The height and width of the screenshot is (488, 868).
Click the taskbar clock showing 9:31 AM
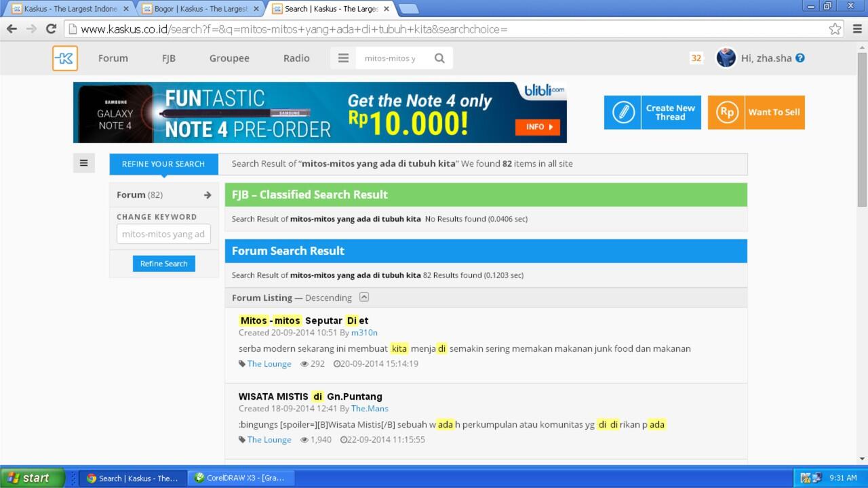pyautogui.click(x=843, y=478)
